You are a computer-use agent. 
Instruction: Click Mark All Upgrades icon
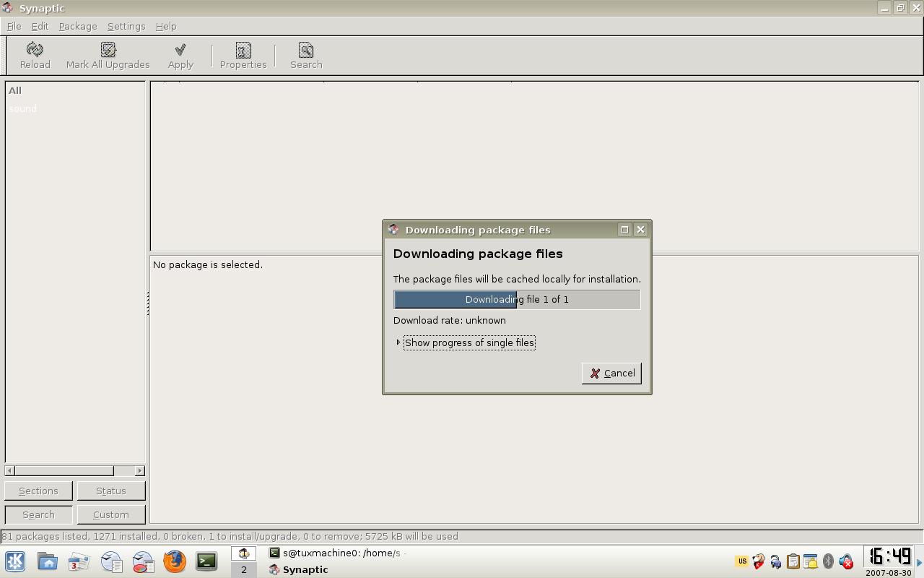tap(108, 49)
